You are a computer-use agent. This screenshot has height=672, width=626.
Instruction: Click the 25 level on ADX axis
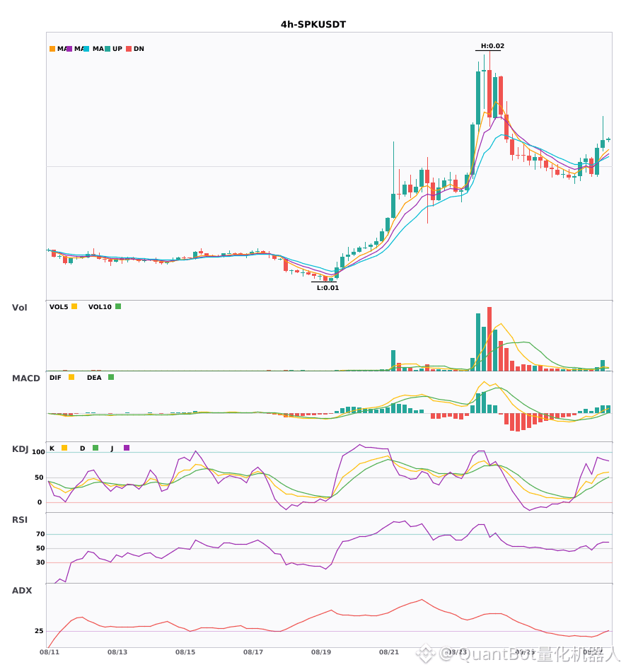click(x=39, y=631)
